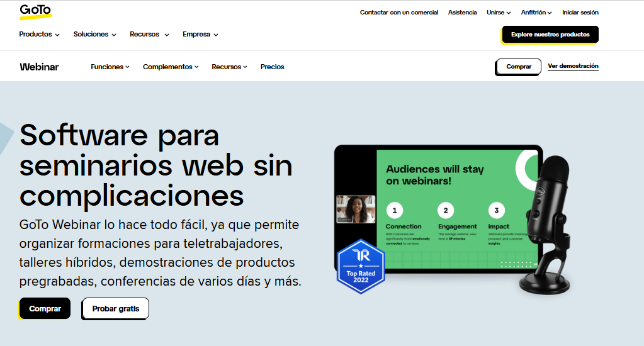Expand the Anfitrión dropdown
This screenshot has height=346, width=644.
pos(536,13)
